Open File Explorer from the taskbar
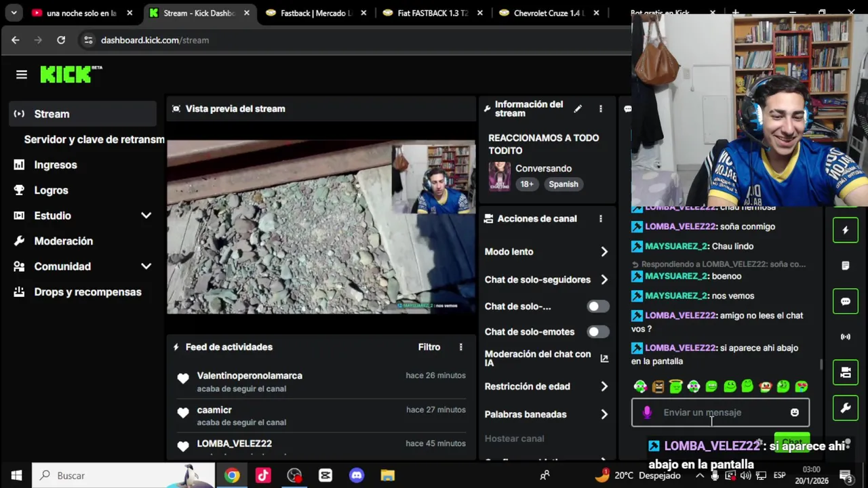Image resolution: width=868 pixels, height=488 pixels. pyautogui.click(x=388, y=475)
